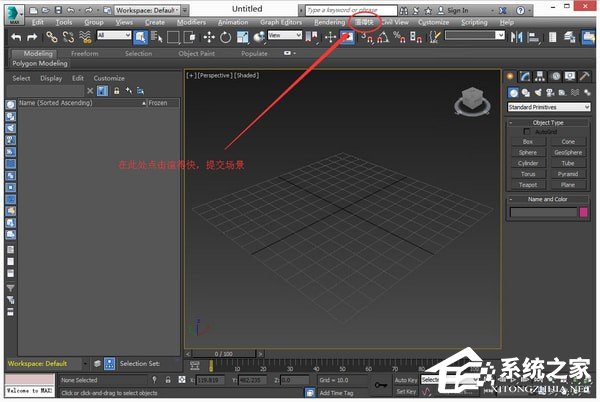Click the magenta object color swatch
The image size is (600, 402).
tap(584, 212)
